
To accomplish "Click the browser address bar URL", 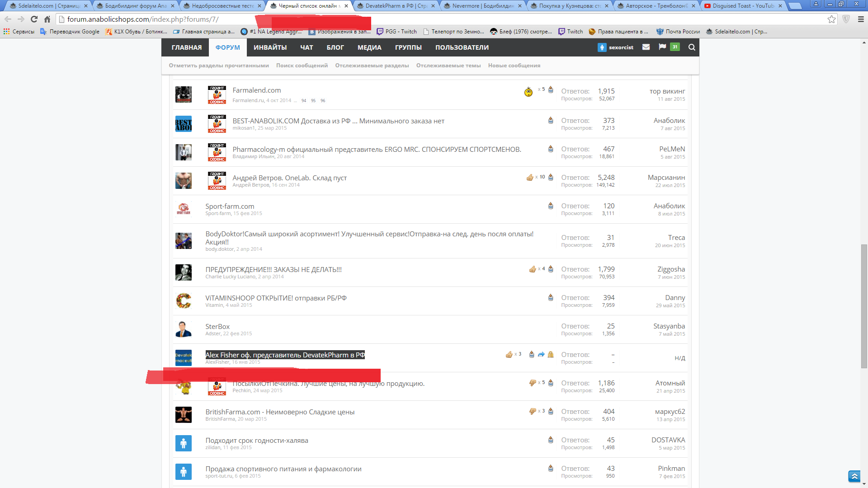I will tap(143, 19).
